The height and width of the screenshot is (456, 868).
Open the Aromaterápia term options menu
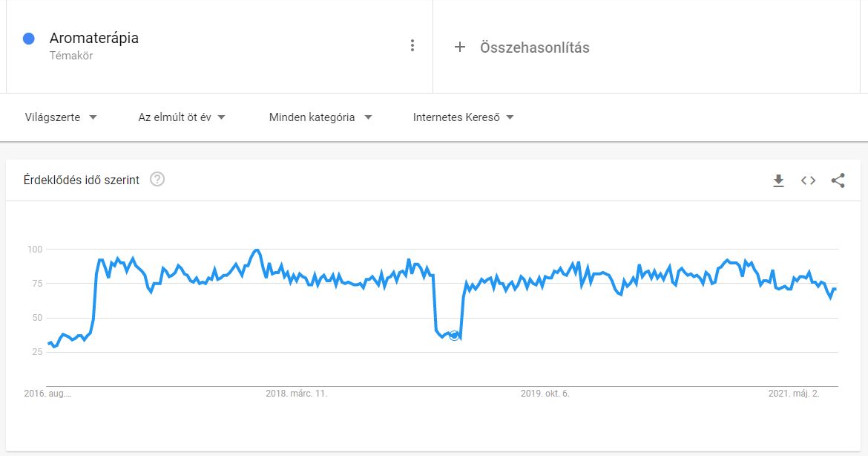pyautogui.click(x=412, y=45)
